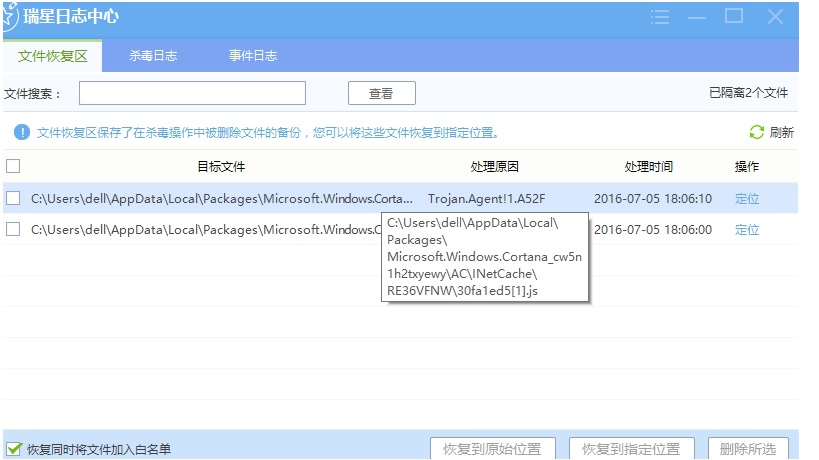Image resolution: width=819 pixels, height=460 pixels.
Task: Click 刷新 to refresh the list
Action: pyautogui.click(x=781, y=132)
